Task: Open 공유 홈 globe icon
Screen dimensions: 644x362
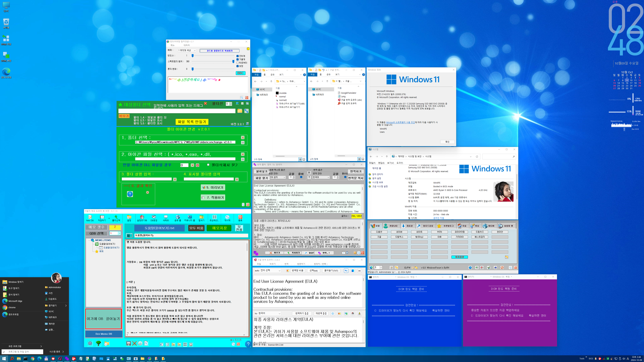Action: pos(178,218)
